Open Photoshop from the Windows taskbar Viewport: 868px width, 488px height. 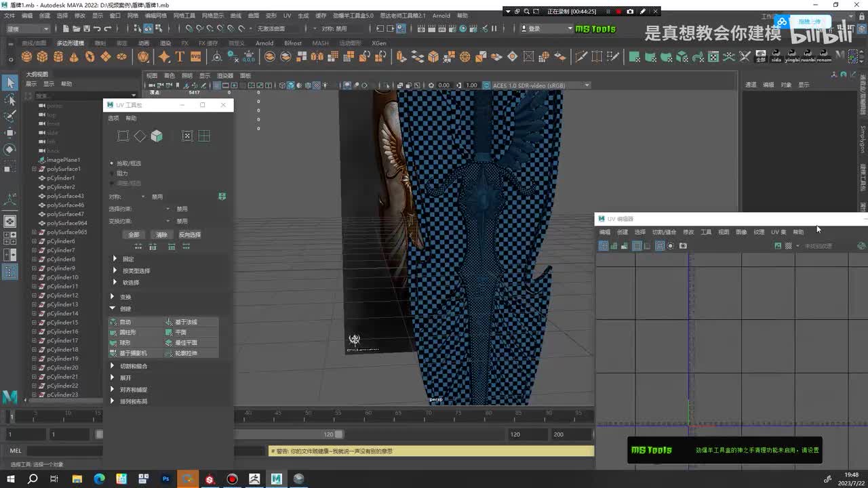point(165,479)
